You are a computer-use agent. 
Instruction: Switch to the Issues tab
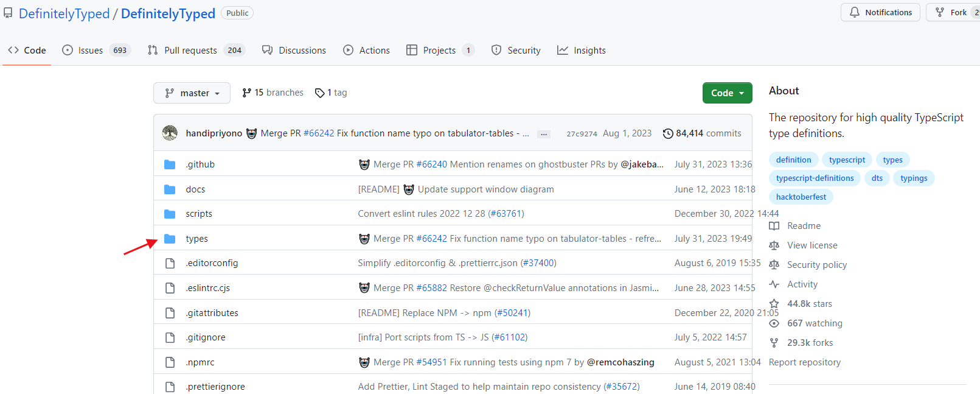coord(96,50)
